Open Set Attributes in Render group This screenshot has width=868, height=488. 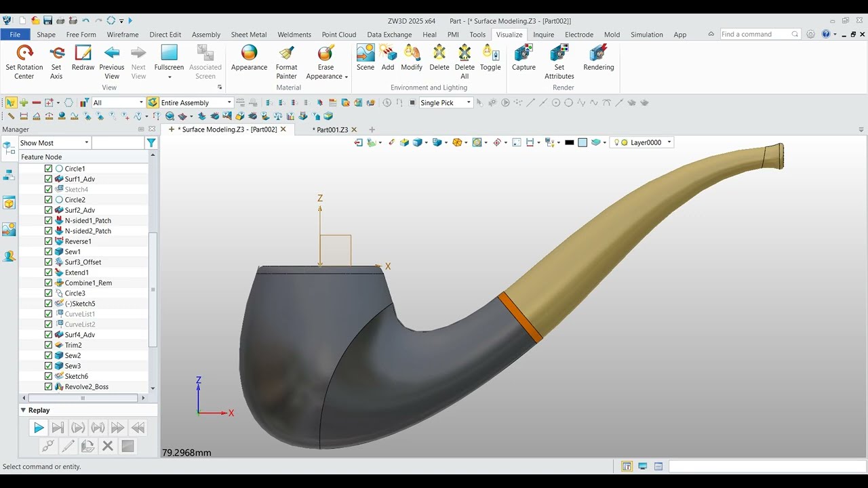tap(559, 62)
